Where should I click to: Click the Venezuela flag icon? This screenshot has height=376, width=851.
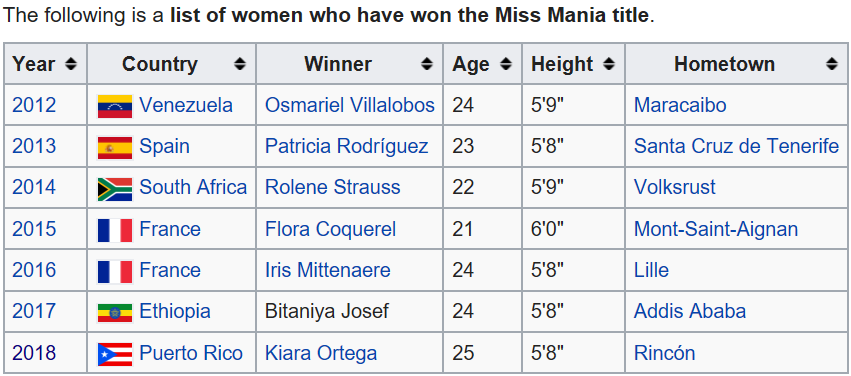click(115, 106)
